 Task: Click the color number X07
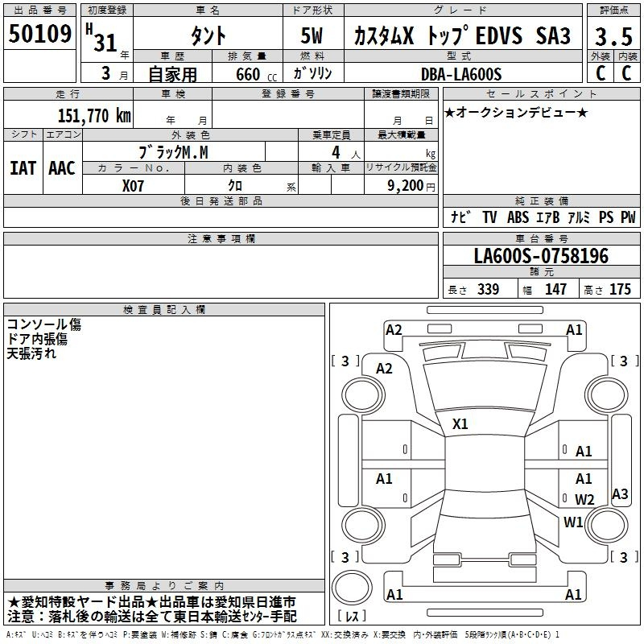coord(134,185)
